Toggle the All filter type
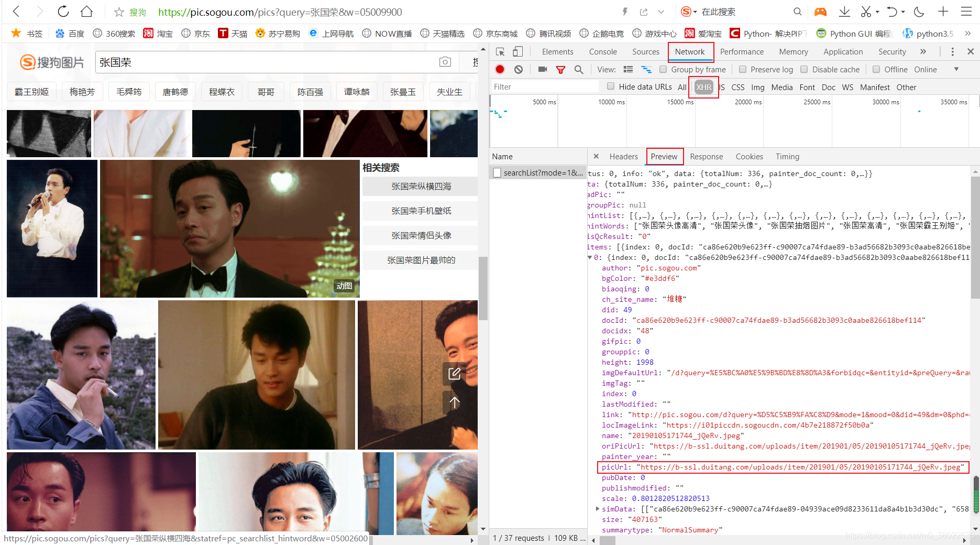980x545 pixels. point(681,87)
